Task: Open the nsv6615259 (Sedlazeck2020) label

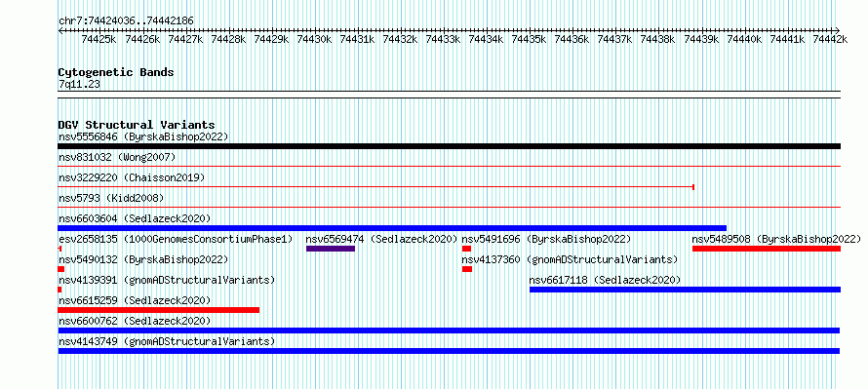Action: 135,300
